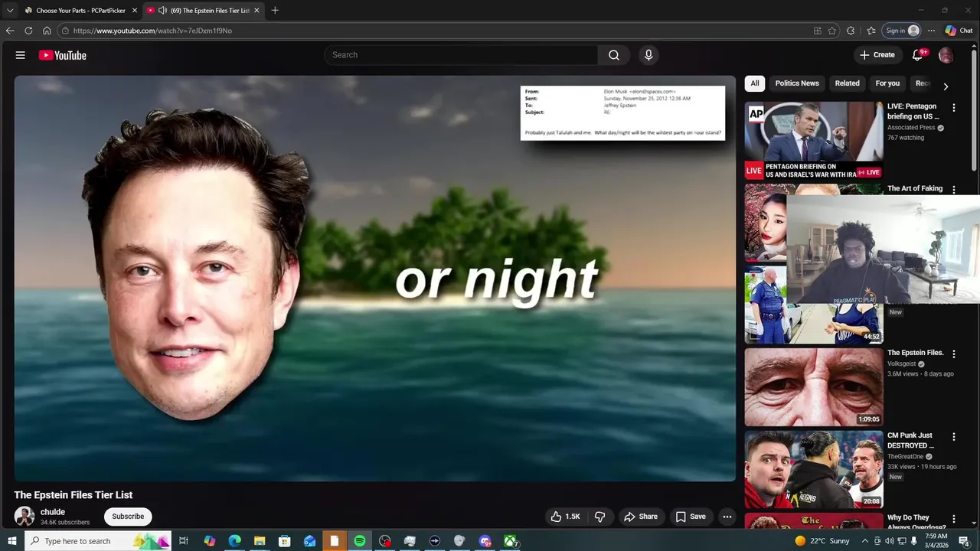This screenshot has height=551, width=980.
Task: Go back in the browser
Action: [10, 31]
